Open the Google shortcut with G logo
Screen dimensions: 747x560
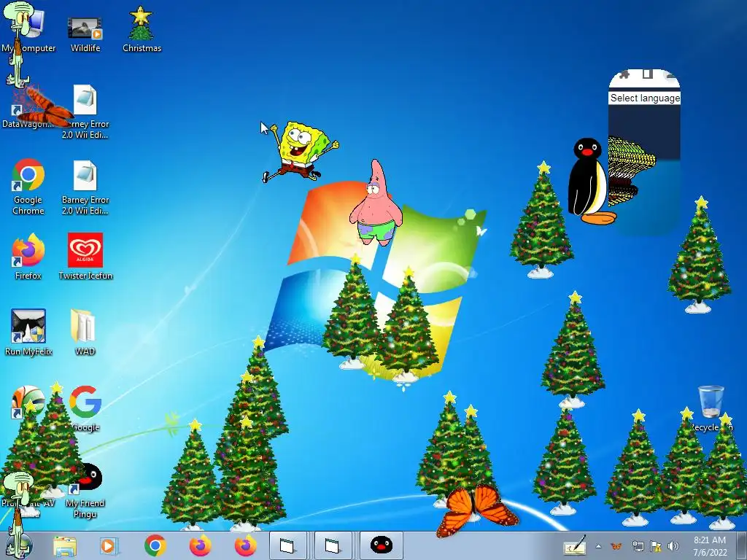tap(85, 408)
